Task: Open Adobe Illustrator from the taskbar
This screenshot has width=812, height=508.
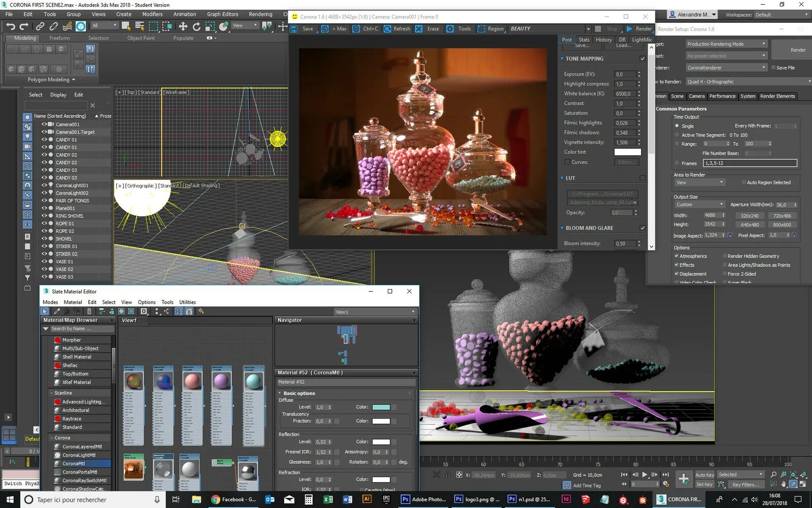Action: coord(366,499)
